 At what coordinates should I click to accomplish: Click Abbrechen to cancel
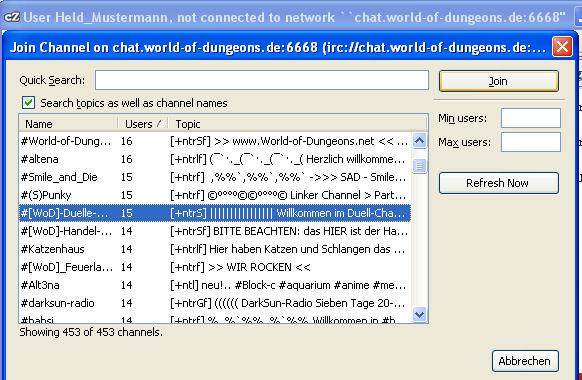click(x=525, y=361)
